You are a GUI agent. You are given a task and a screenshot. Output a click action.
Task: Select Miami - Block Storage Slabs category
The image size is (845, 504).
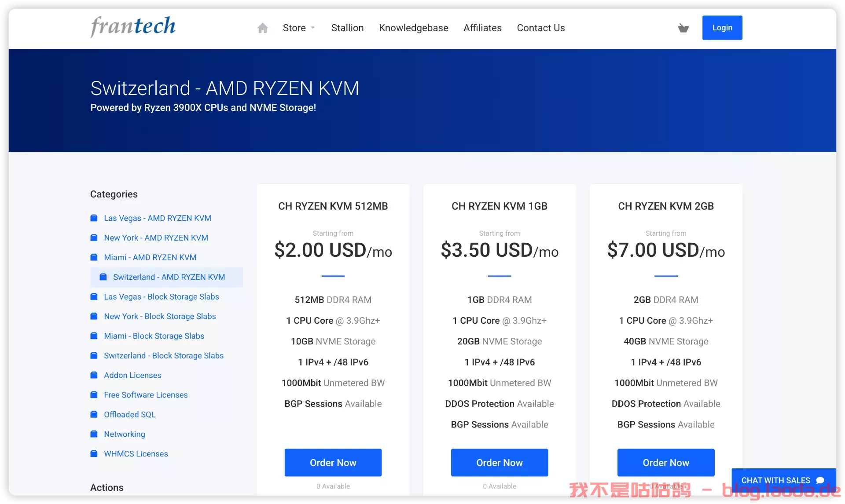pyautogui.click(x=154, y=336)
